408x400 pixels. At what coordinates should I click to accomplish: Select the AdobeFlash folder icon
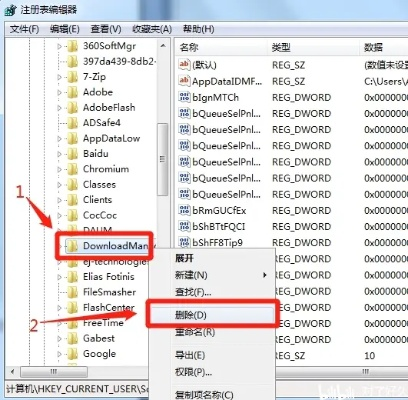point(72,107)
